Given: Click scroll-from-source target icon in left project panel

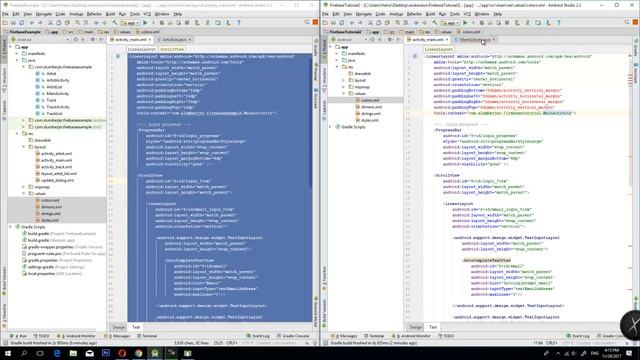Looking at the screenshot, I should 76,40.
